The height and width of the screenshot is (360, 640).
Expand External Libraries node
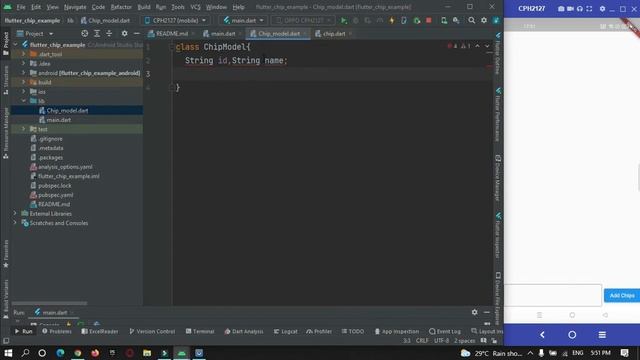pos(15,213)
